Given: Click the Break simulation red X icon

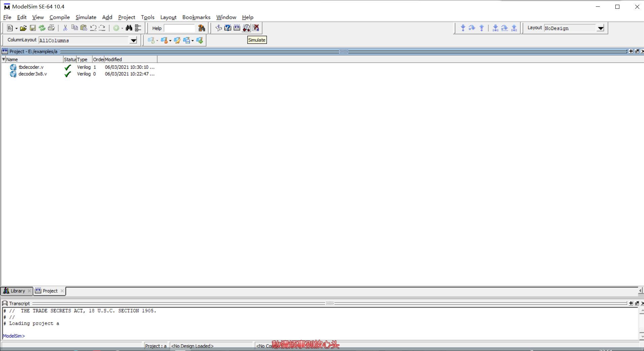Looking at the screenshot, I should [x=256, y=28].
